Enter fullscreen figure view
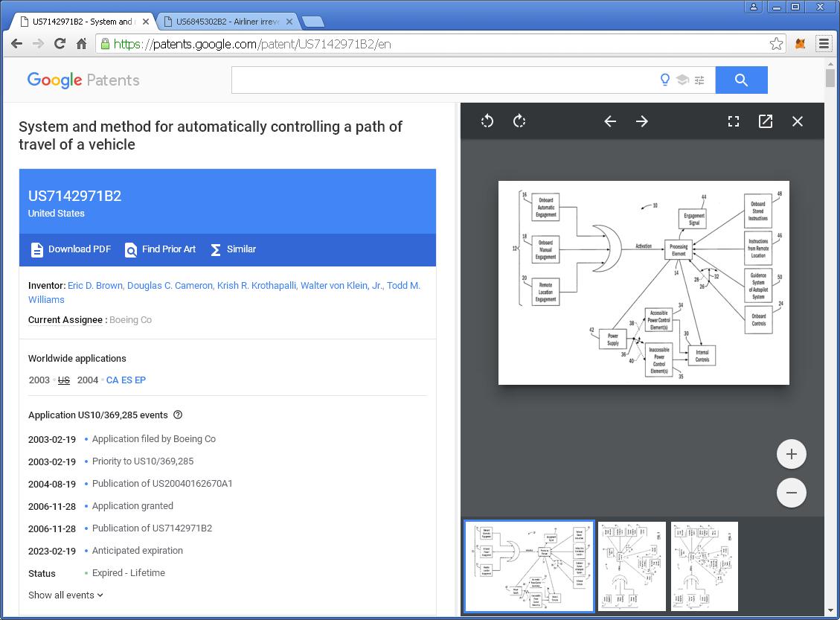 [x=734, y=121]
